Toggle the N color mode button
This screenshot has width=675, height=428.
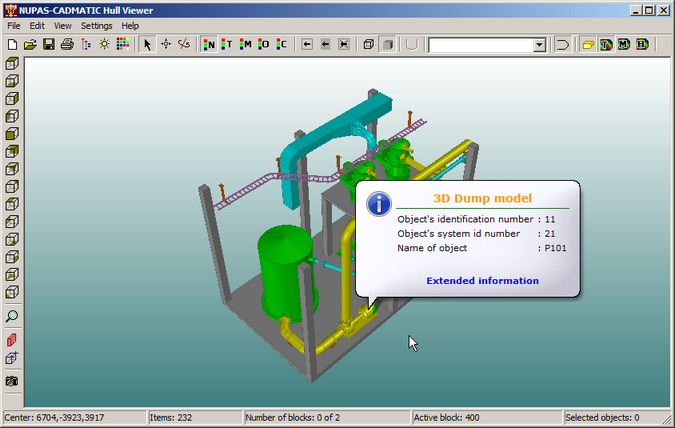[209, 44]
